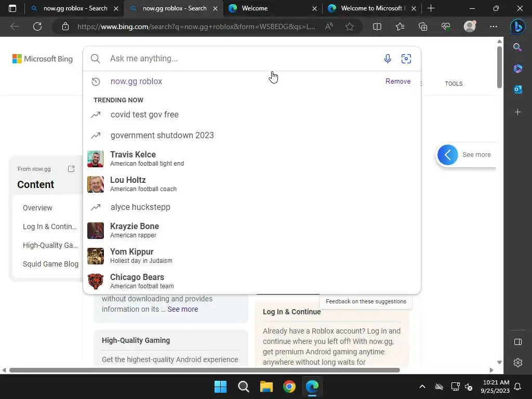Open the Favorites list icon
This screenshot has width=532, height=399.
pos(400,26)
